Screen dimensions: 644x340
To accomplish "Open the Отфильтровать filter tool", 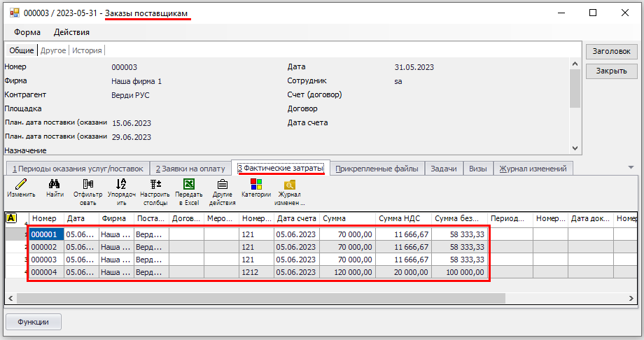I will [x=88, y=185].
